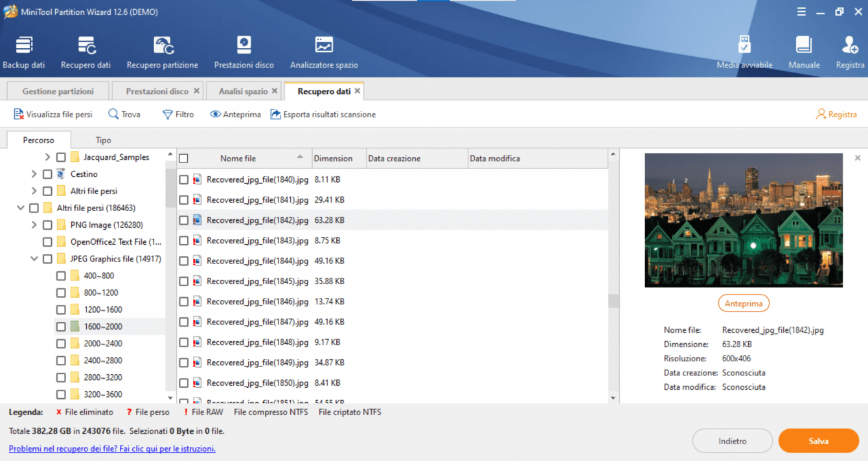868x461 pixels.
Task: Close the Analisi spazio tab
Action: tap(275, 91)
